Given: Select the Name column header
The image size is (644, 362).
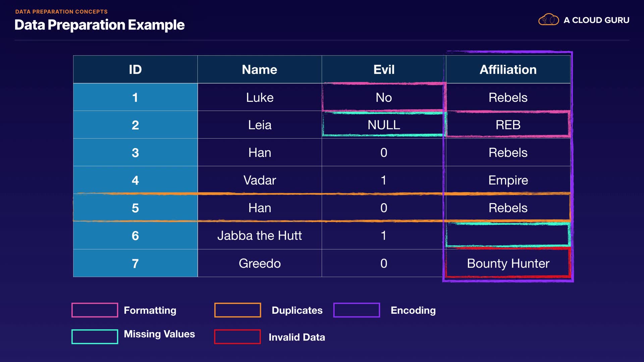Looking at the screenshot, I should [x=260, y=69].
